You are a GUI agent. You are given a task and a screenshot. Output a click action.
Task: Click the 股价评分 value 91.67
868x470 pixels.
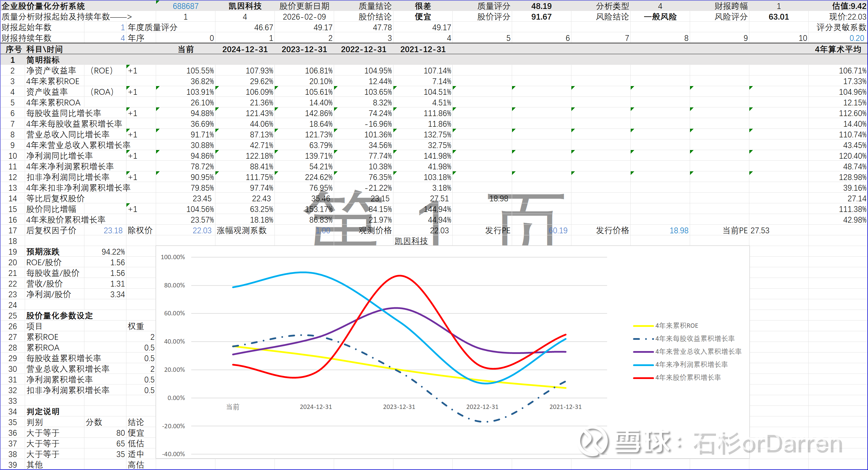tap(541, 17)
